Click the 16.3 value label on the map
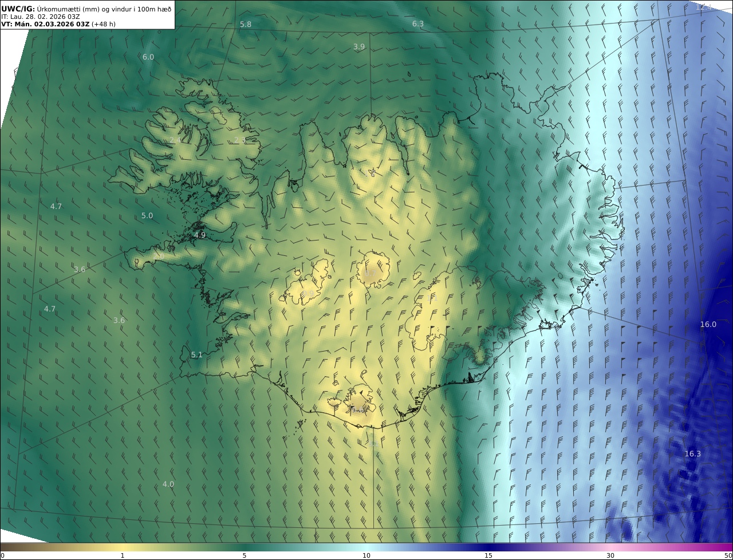 coord(693,454)
